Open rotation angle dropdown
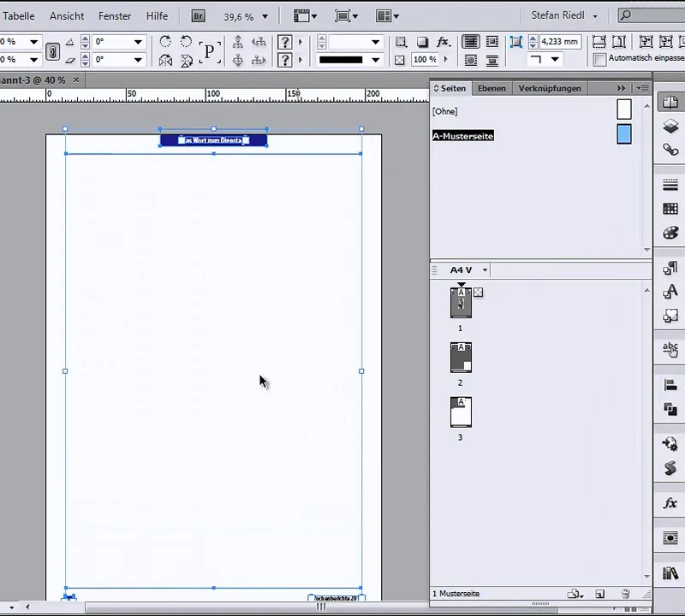 click(x=138, y=42)
